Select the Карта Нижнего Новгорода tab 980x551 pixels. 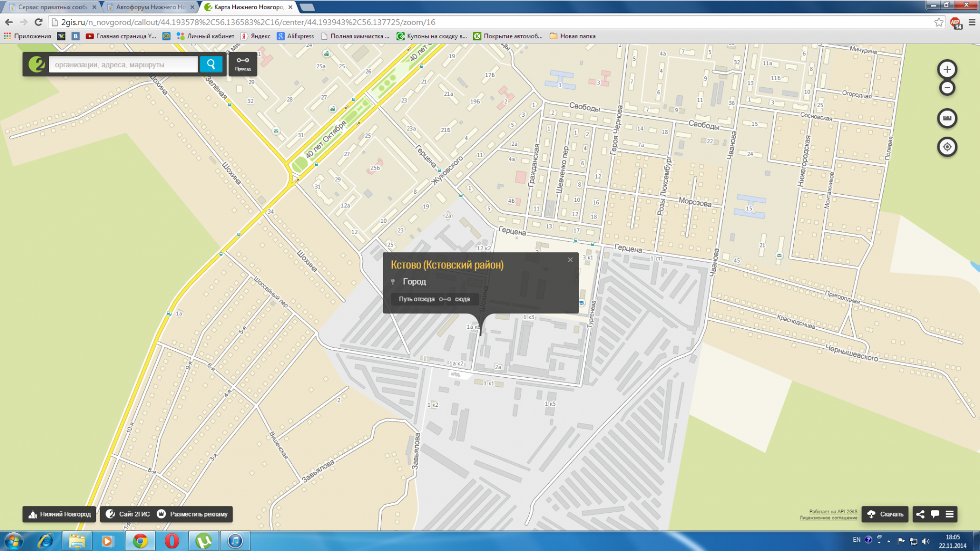(x=248, y=7)
